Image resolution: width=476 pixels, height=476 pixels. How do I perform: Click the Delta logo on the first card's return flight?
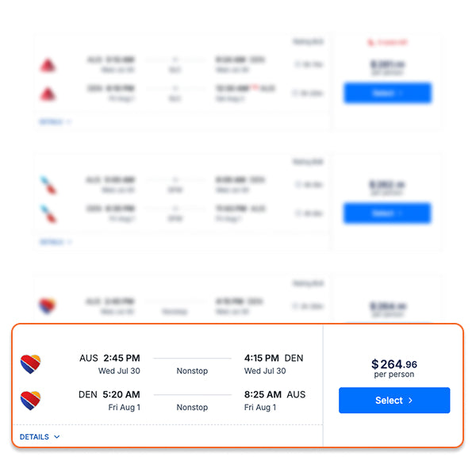tap(48, 94)
